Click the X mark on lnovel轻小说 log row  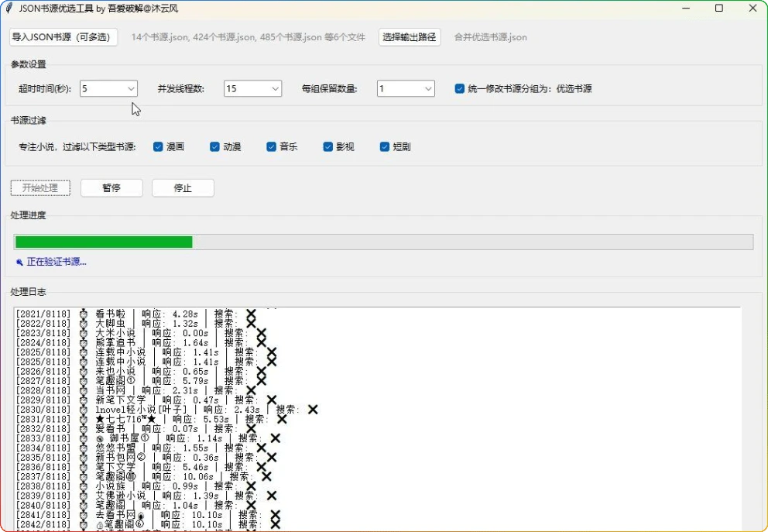coord(313,409)
